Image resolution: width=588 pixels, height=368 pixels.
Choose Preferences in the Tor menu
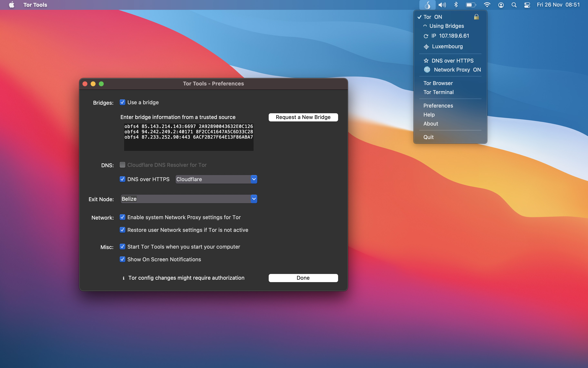pyautogui.click(x=450, y=106)
